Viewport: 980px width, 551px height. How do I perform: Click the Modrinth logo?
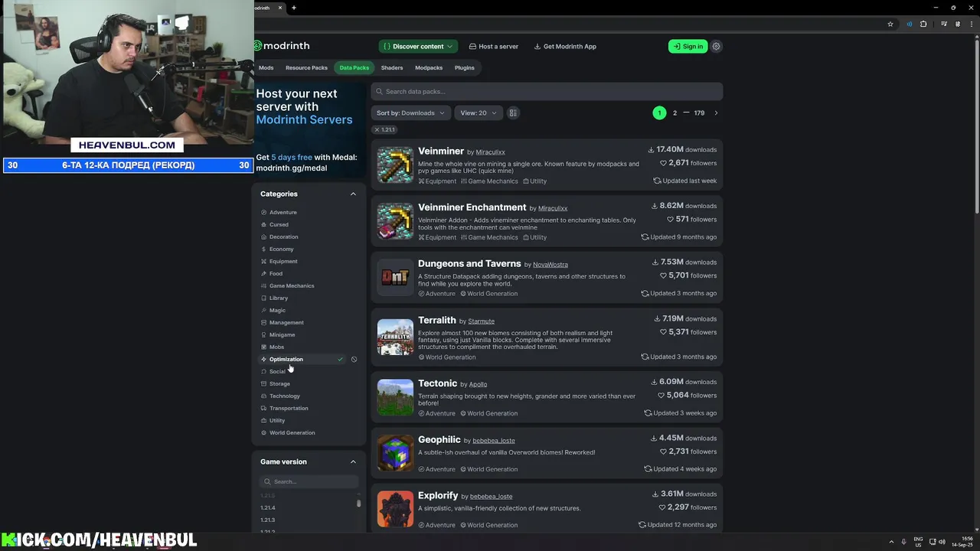[x=282, y=46]
